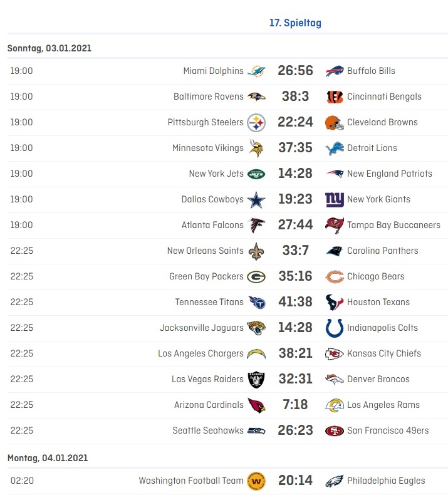448x500 pixels.
Task: Select the San Francisco 49ers logo
Action: (x=335, y=431)
